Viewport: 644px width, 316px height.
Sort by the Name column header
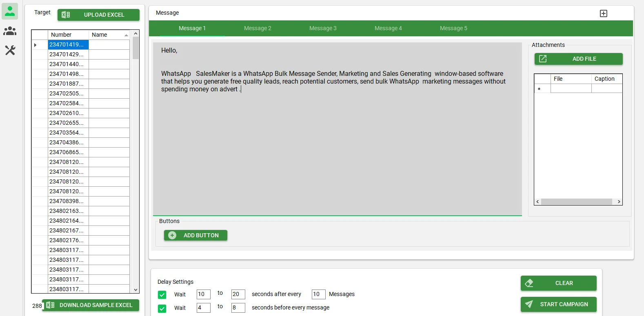coord(109,35)
